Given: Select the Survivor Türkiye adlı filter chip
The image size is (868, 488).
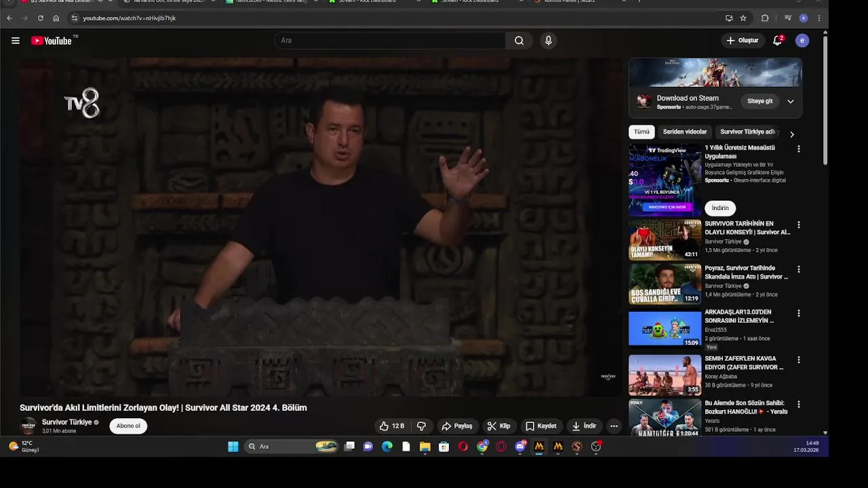Looking at the screenshot, I should coord(748,132).
